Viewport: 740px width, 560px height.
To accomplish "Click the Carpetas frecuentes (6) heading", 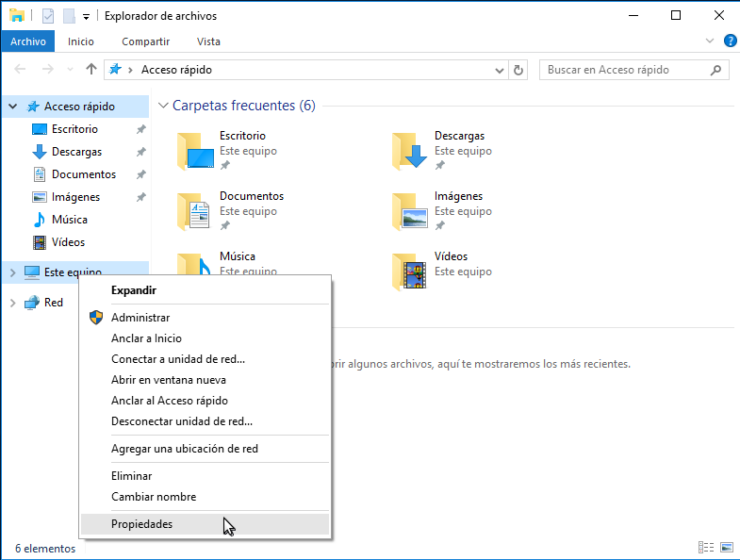I will 244,106.
